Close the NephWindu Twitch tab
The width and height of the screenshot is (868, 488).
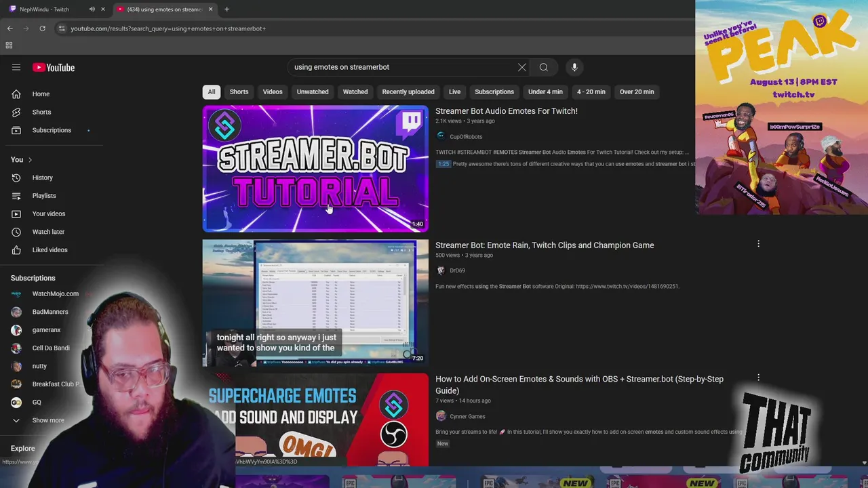[x=103, y=9]
